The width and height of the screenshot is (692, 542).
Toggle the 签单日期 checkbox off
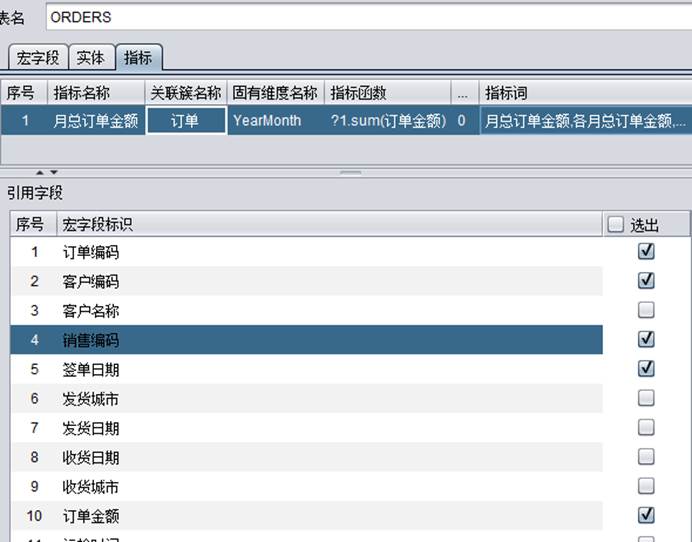(646, 369)
